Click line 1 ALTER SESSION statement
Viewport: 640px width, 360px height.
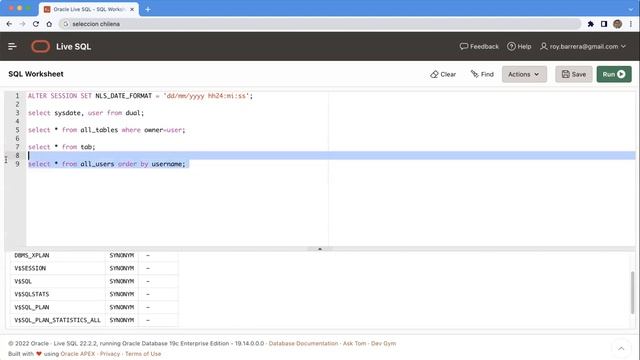tap(140, 96)
